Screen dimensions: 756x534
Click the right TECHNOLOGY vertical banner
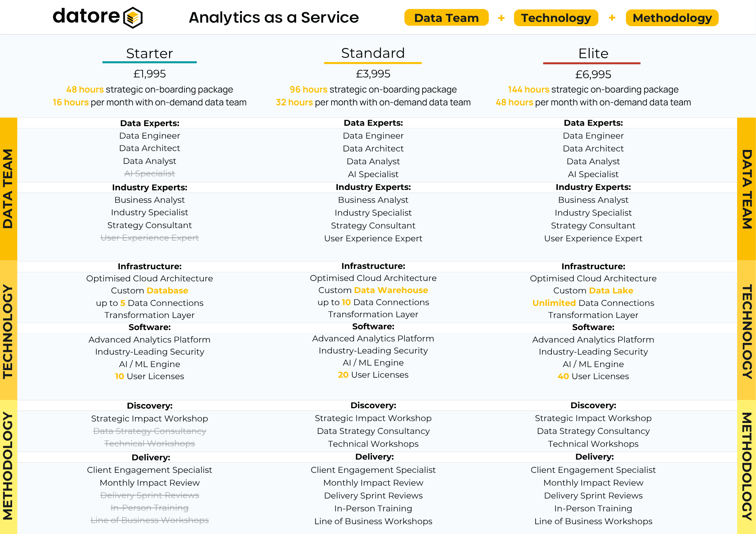pos(747,330)
